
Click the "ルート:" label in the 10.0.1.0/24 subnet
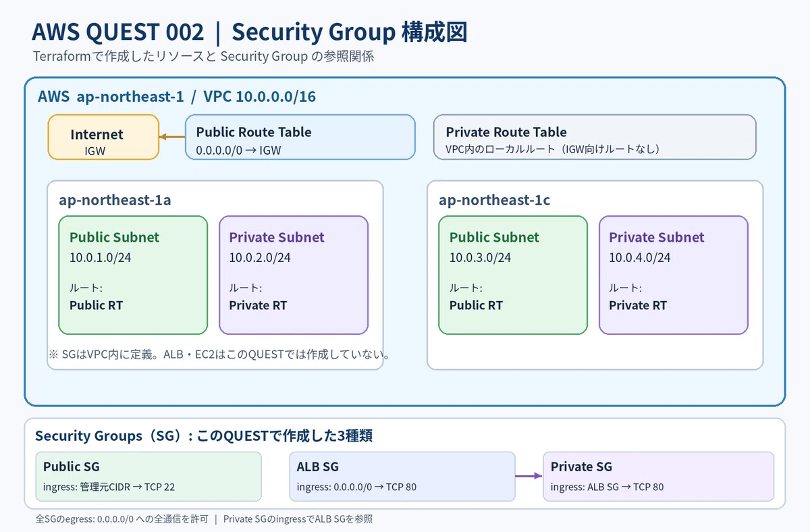click(x=86, y=288)
